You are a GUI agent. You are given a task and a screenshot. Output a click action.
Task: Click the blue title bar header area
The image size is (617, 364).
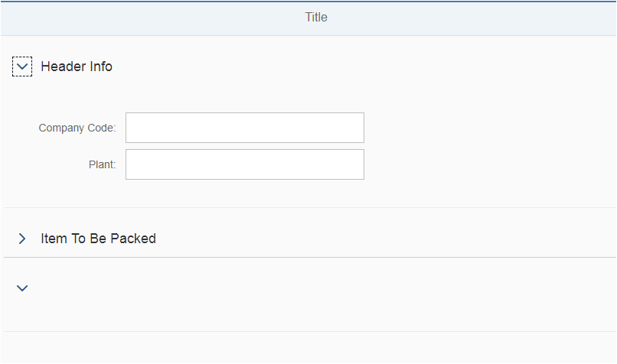308,18
